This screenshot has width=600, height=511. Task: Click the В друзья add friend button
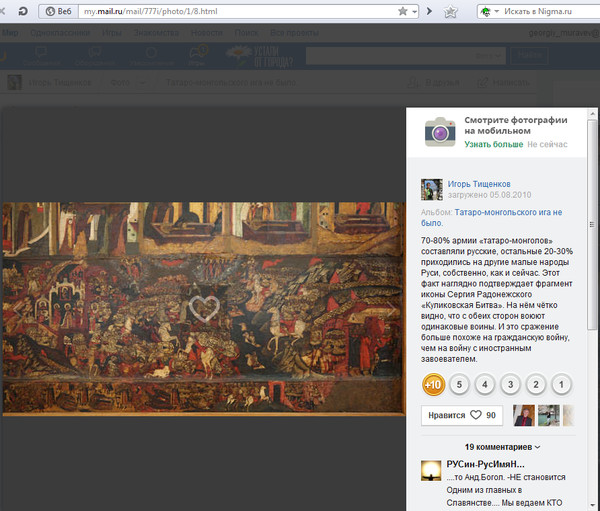pyautogui.click(x=433, y=83)
